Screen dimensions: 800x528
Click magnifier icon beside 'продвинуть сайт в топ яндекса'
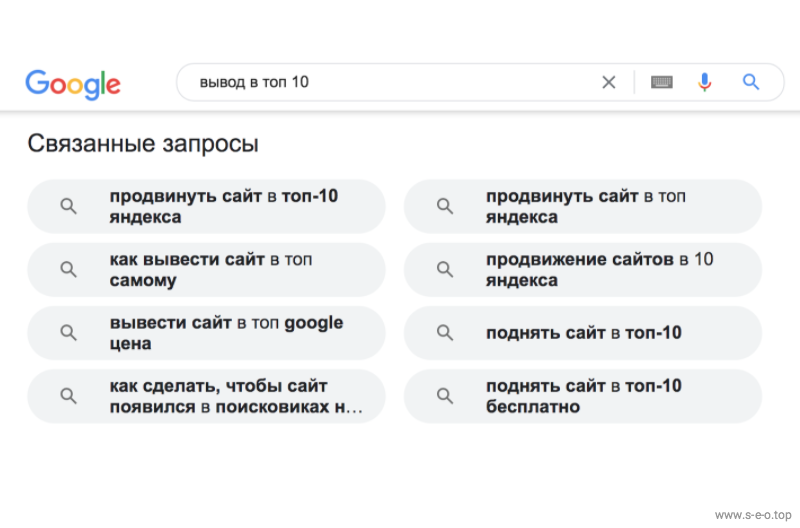(445, 207)
